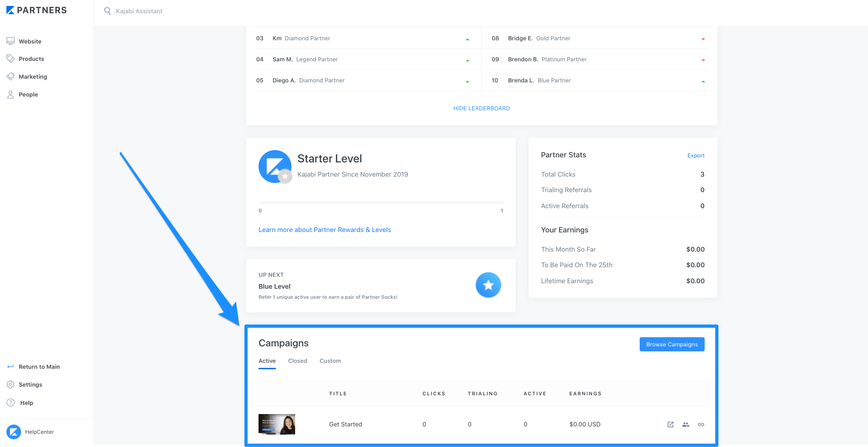This screenshot has height=447, width=868.
Task: Click the Kajabi Partners logo
Action: [x=36, y=10]
